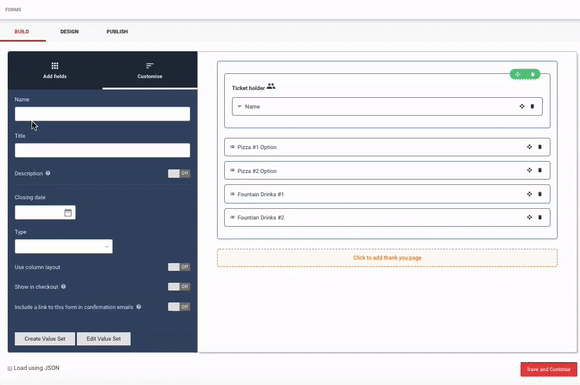Delete Pizza #2 Option with its trash icon

pyautogui.click(x=540, y=170)
